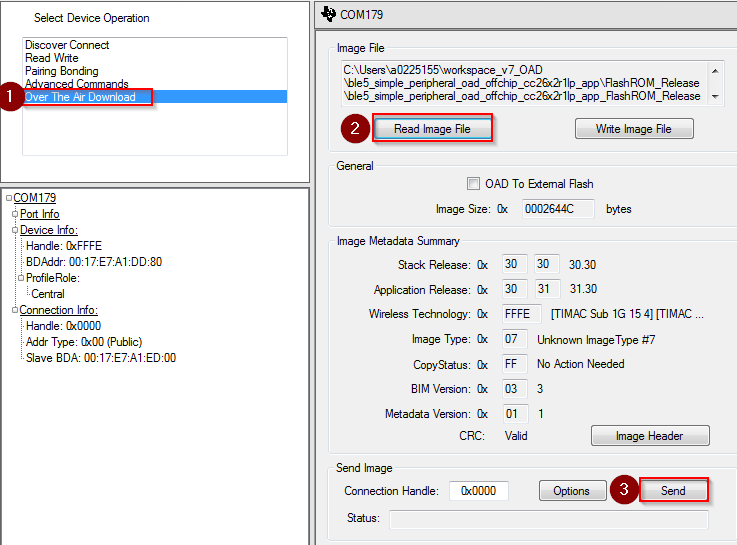
Task: Collapse the Connection Info tree expander
Action: point(15,310)
